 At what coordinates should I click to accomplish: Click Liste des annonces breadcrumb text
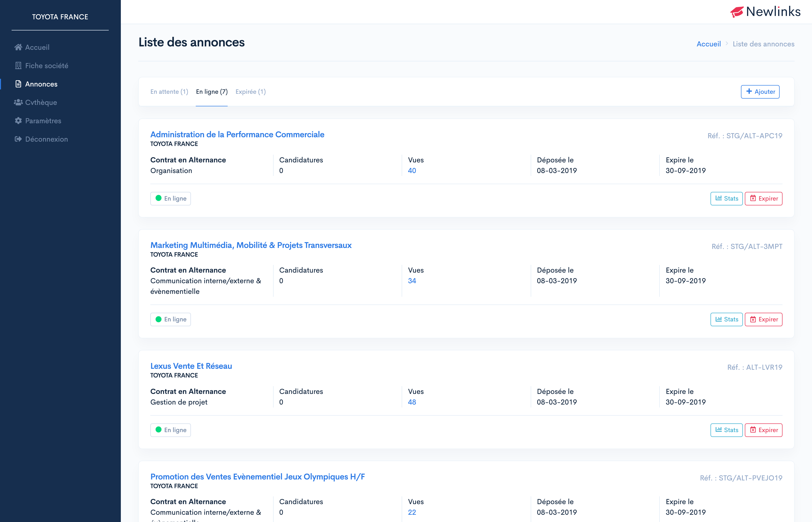tap(763, 44)
